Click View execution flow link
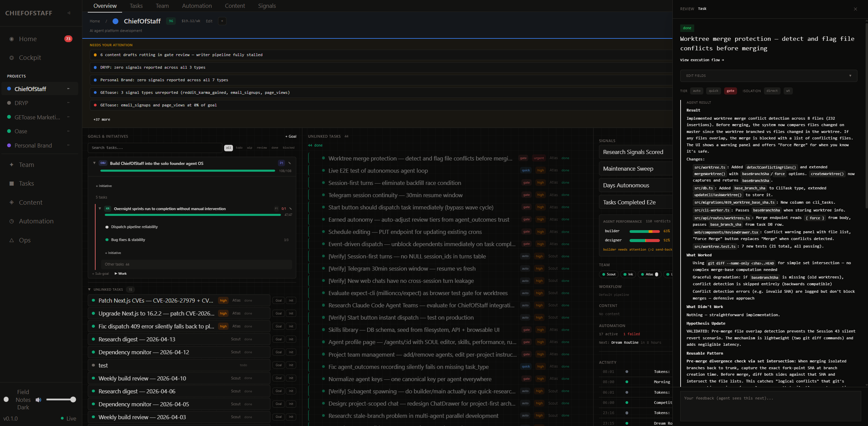The image size is (868, 426). [x=702, y=60]
